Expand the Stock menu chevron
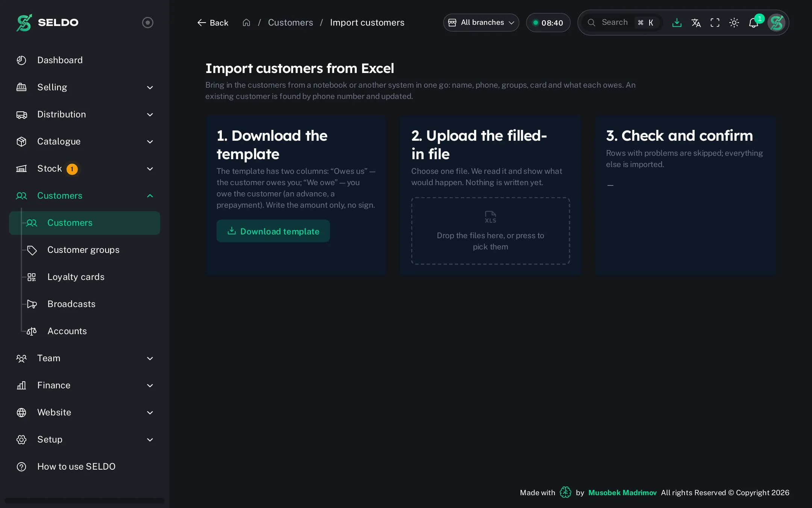Screen dimensions: 812x508 click(150, 169)
